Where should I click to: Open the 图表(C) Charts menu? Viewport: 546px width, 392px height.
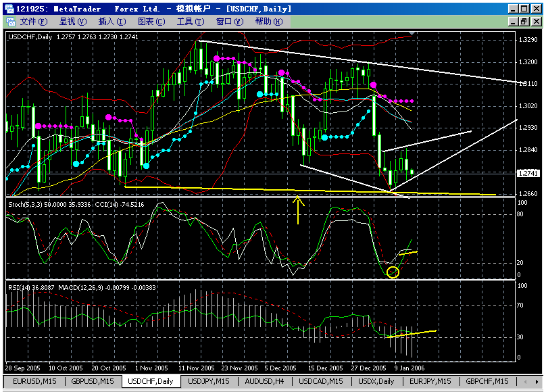coord(151,22)
